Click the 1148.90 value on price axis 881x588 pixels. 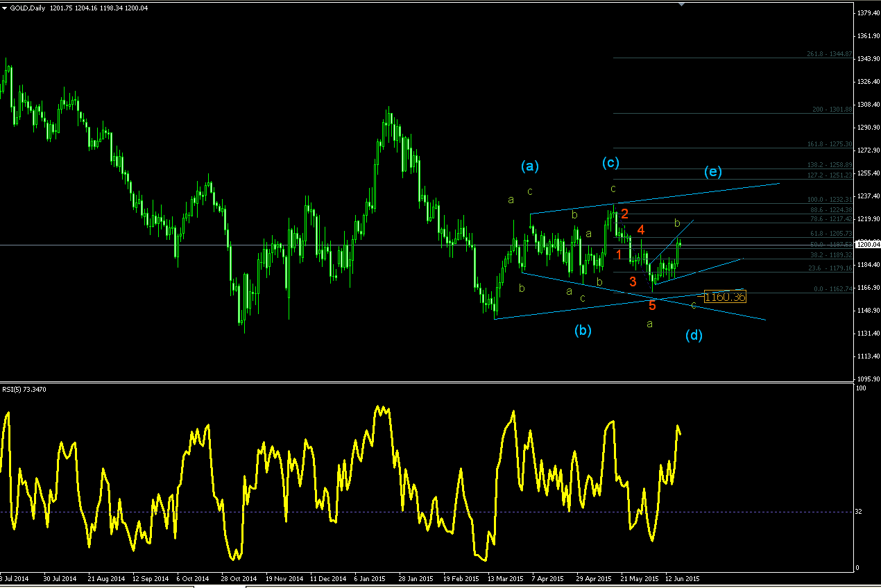(x=868, y=311)
